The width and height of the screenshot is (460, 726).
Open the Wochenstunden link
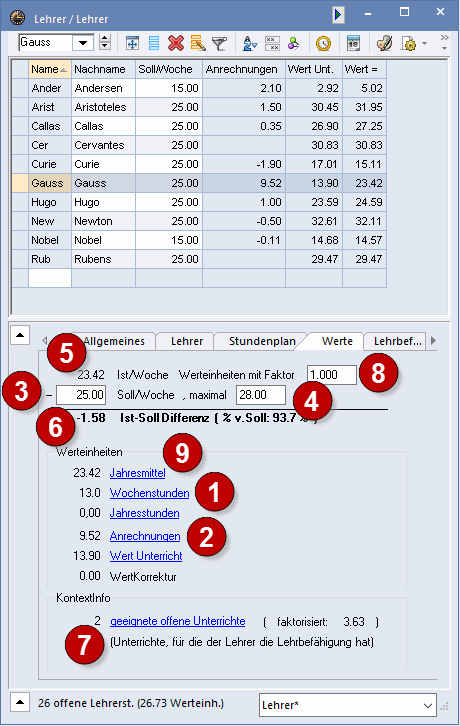[149, 493]
